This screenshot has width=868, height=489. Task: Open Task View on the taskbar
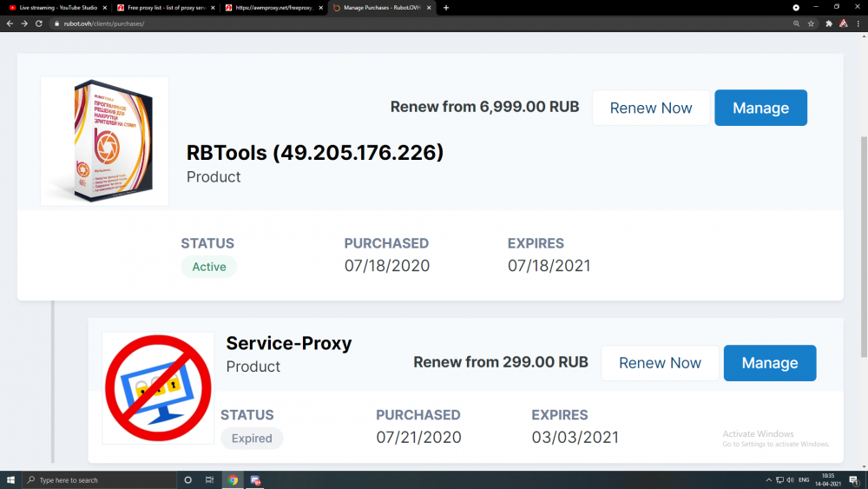coord(209,479)
